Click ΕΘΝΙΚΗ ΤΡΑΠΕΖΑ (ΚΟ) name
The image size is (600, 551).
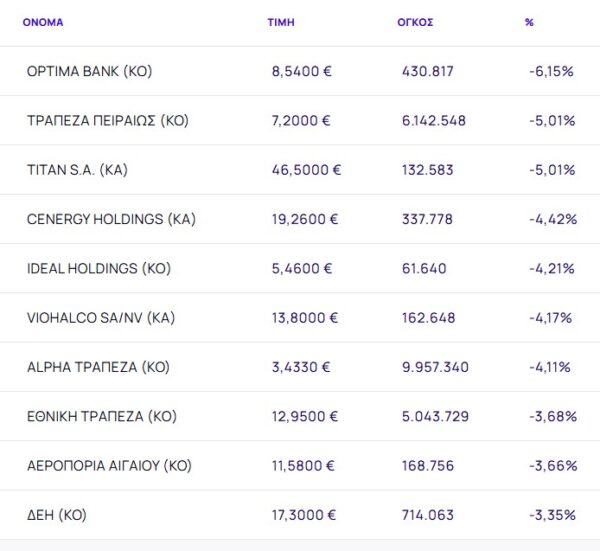102,416
